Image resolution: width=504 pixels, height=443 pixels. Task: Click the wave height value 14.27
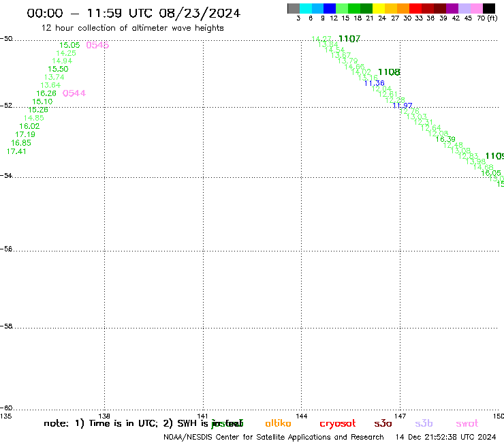[321, 39]
